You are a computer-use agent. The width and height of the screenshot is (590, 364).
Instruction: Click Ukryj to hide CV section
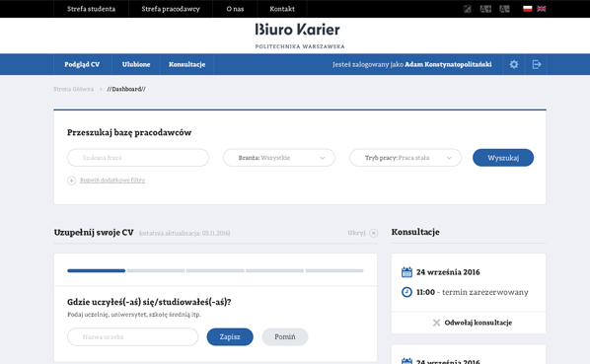pyautogui.click(x=356, y=233)
